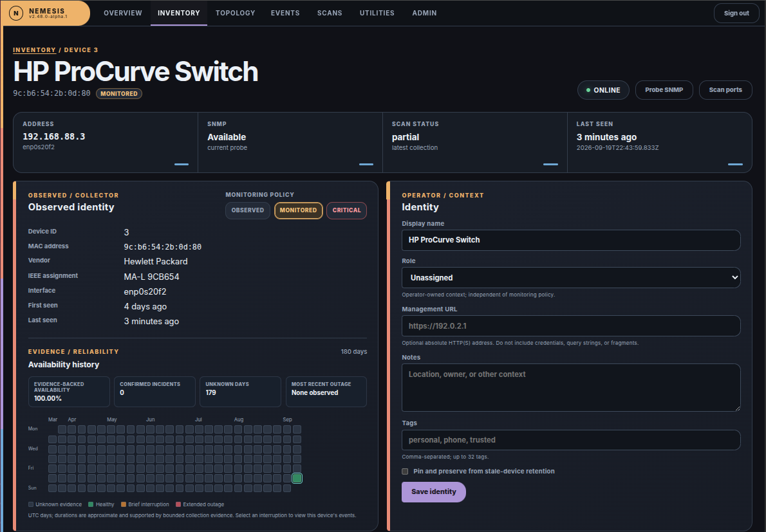Click the Hewlett Packard vendor value

pyautogui.click(x=156, y=262)
